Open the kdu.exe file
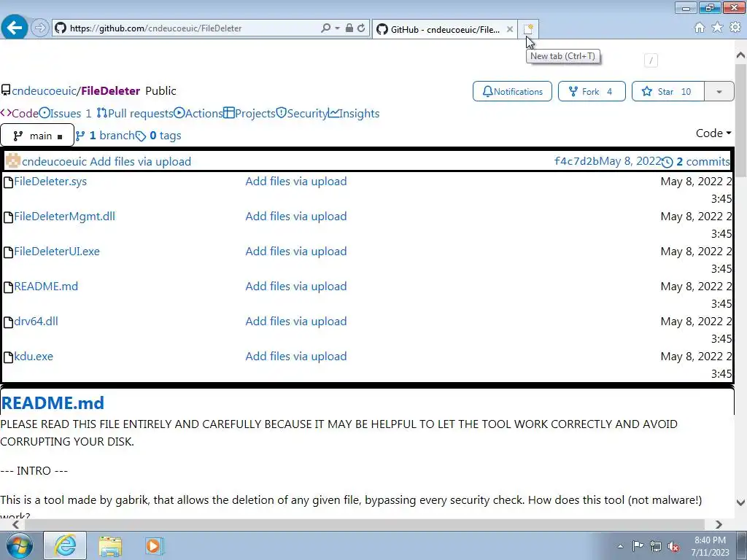Image resolution: width=747 pixels, height=560 pixels. coord(34,356)
